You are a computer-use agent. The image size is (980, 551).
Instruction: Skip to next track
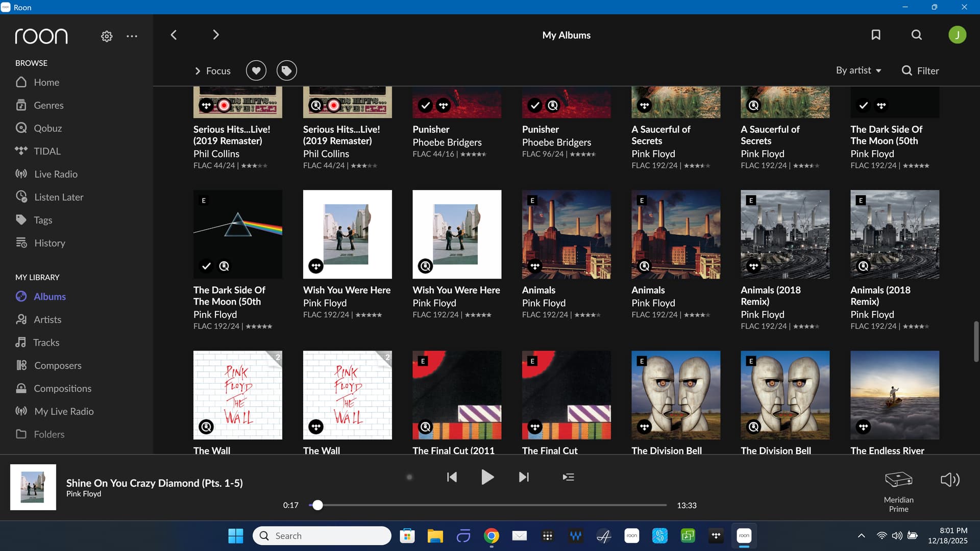524,477
